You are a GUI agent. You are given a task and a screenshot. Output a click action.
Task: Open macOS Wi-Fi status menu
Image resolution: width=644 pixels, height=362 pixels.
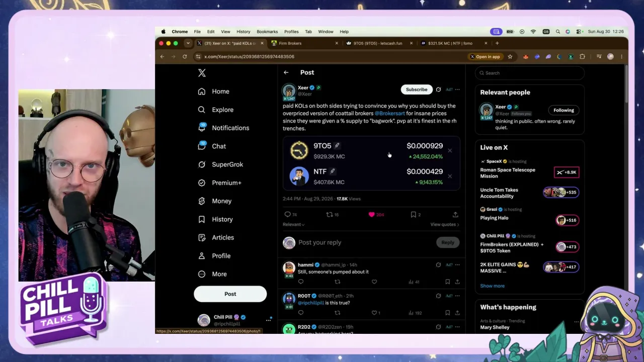click(x=533, y=32)
